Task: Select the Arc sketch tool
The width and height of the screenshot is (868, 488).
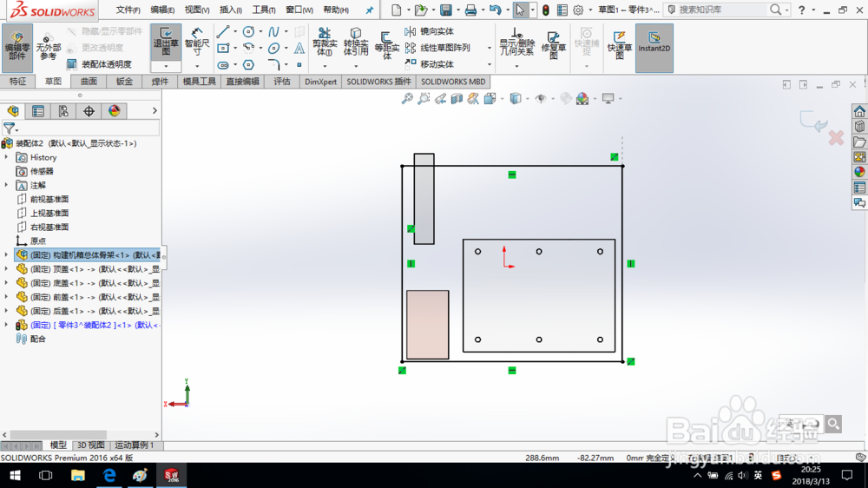Action: tap(248, 48)
